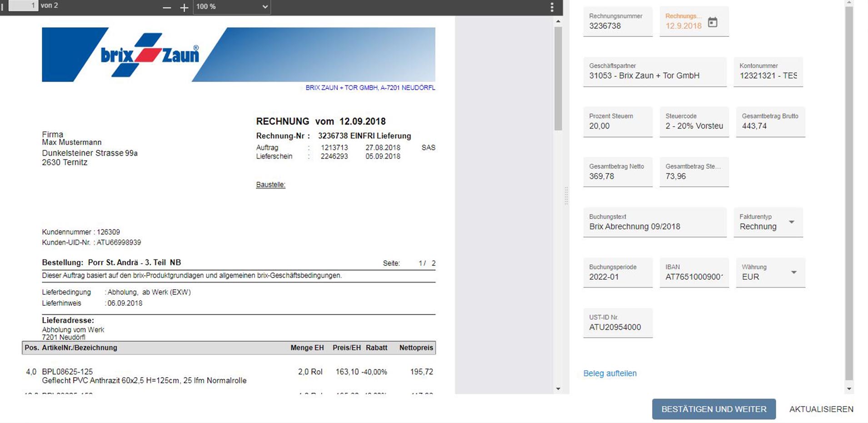This screenshot has height=423, width=868.
Task: Expand the Währung dropdown
Action: [x=793, y=273]
